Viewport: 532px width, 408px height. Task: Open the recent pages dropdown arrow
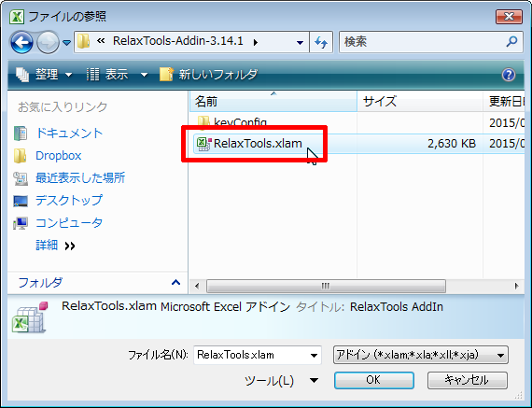click(67, 43)
